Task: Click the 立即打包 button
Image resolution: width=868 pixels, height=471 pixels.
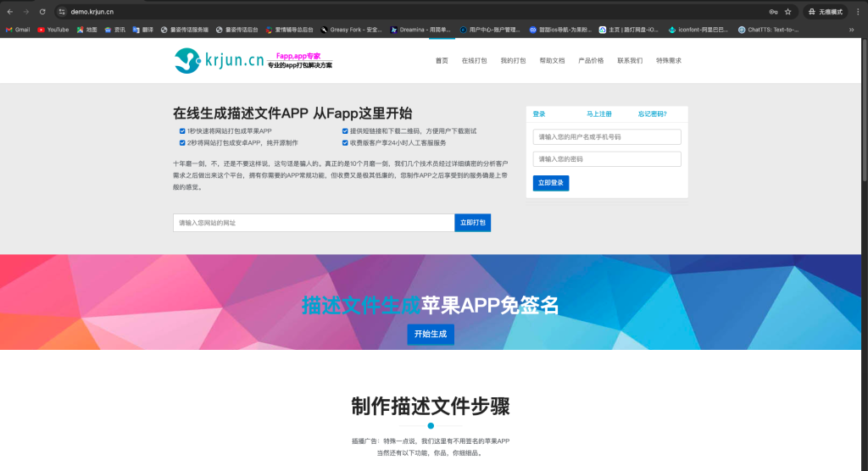Action: 473,223
